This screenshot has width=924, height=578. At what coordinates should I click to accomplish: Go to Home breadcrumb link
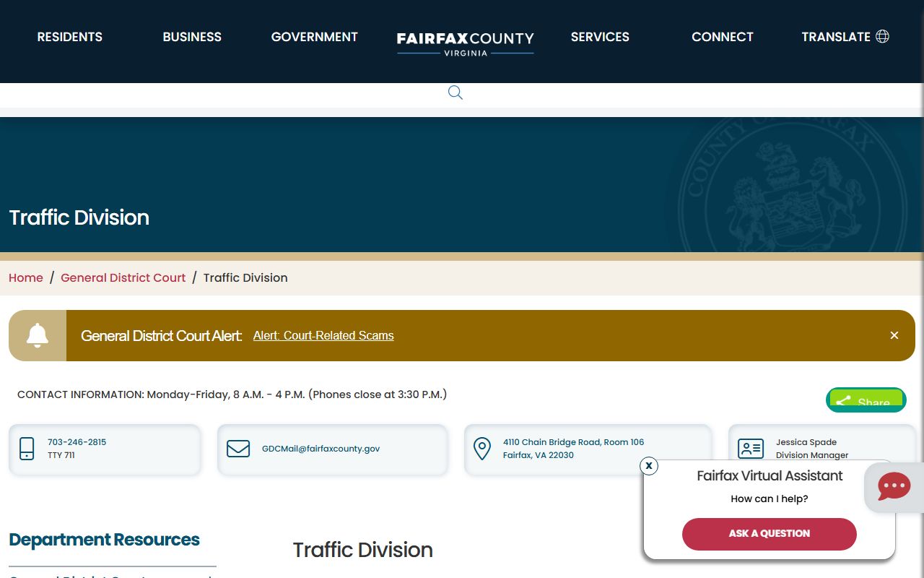(26, 277)
